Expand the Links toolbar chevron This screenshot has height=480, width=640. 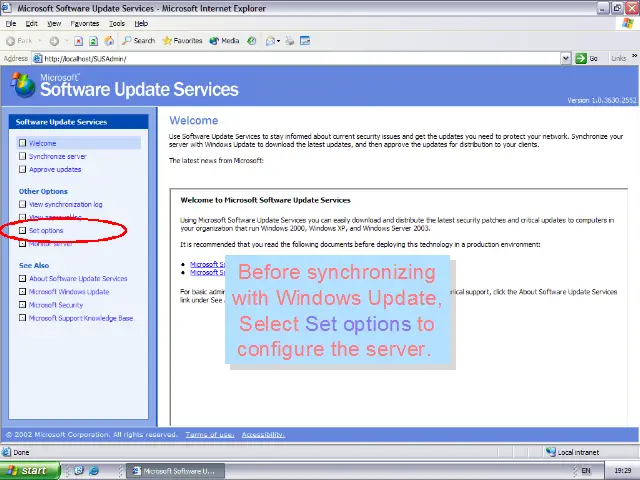(x=635, y=56)
